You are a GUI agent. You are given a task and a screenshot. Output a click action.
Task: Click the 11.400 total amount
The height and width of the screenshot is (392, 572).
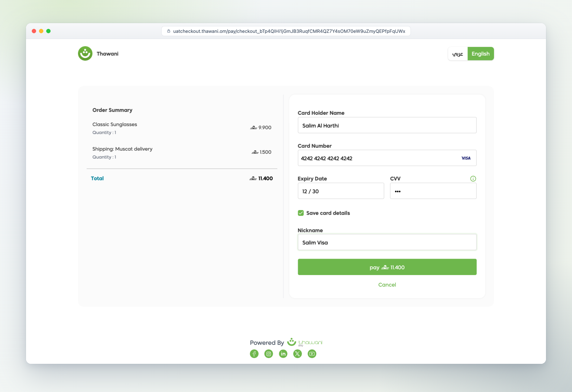tap(261, 178)
